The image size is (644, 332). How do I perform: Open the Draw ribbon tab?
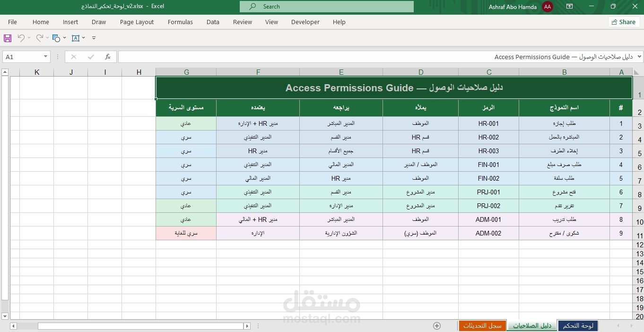click(x=99, y=22)
